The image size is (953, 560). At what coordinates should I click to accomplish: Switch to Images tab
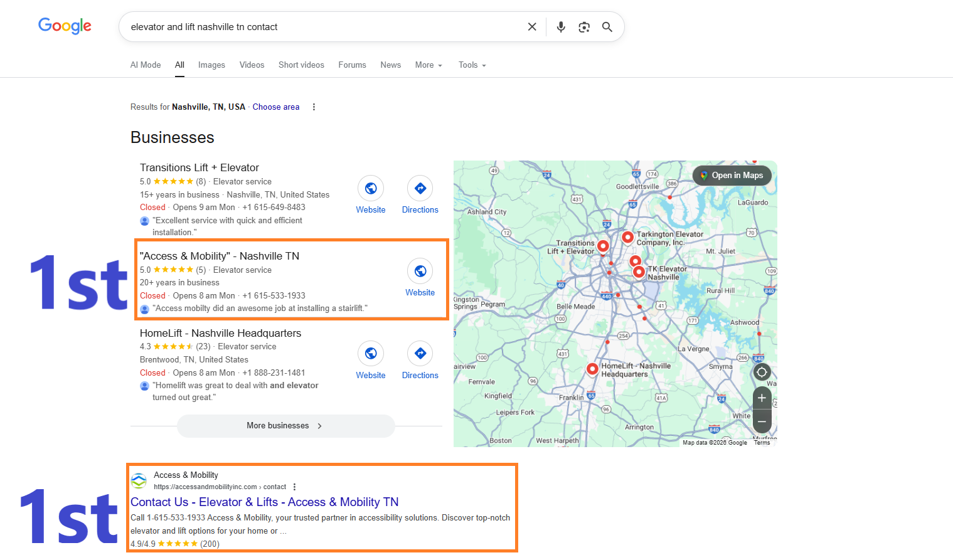tap(211, 65)
